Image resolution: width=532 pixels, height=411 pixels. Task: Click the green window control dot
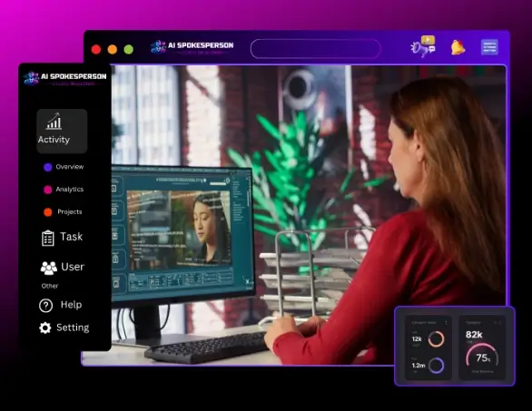pyautogui.click(x=129, y=50)
